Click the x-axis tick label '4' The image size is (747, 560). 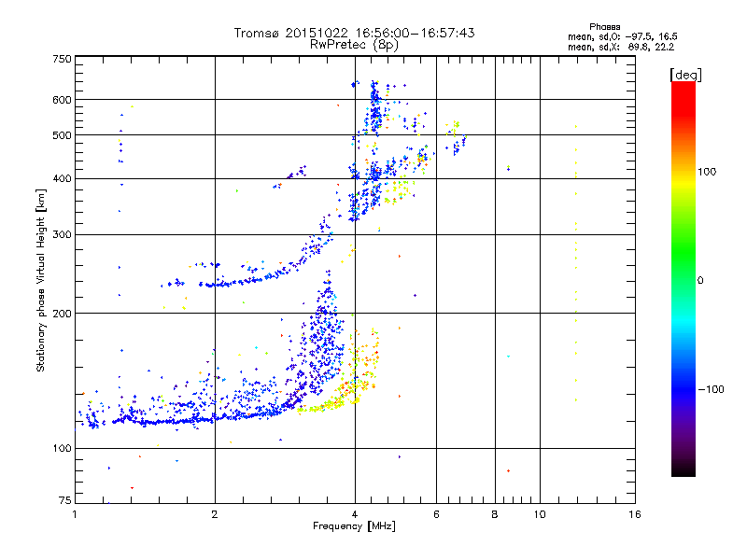[x=355, y=514]
